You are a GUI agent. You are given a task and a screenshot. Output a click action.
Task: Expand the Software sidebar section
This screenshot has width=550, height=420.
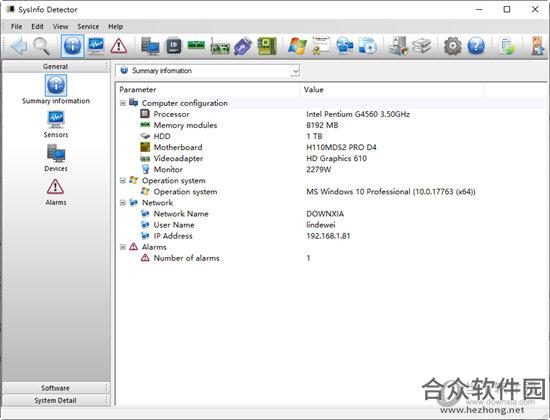click(56, 388)
